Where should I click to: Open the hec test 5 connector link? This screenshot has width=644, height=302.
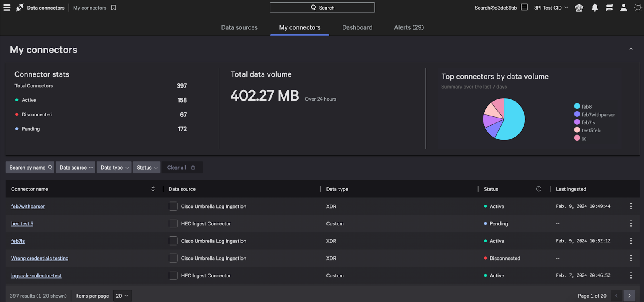click(x=22, y=224)
